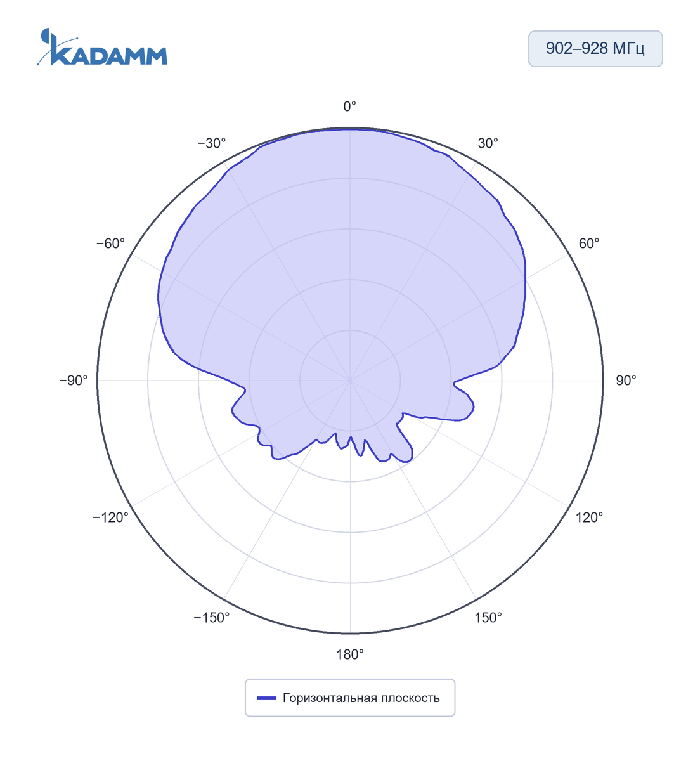
Task: Click the 0° angle label
Action: (350, 107)
